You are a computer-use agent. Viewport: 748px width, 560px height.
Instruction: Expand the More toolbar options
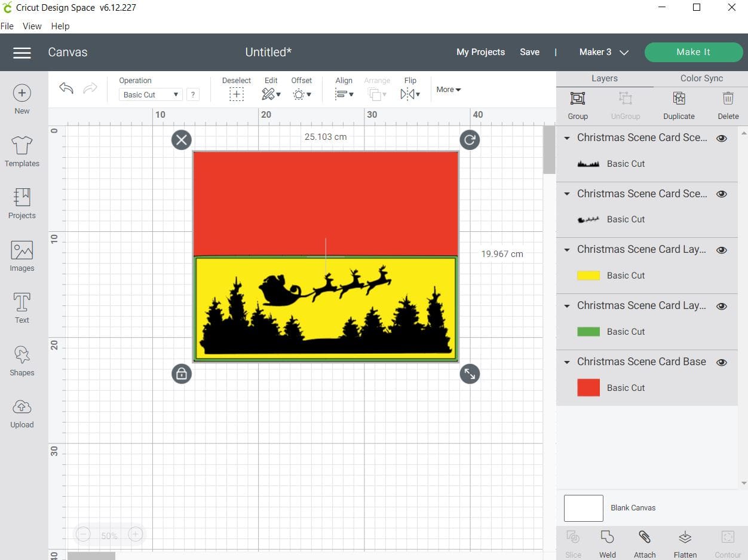click(x=449, y=90)
